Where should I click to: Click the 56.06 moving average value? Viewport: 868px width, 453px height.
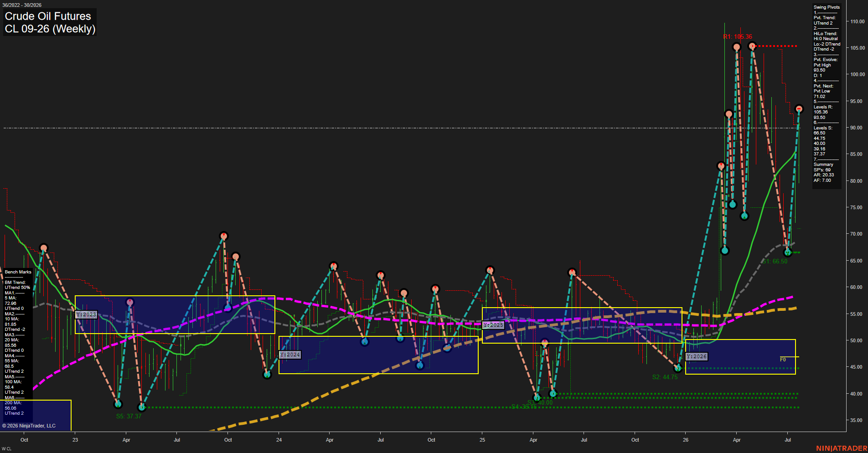[10, 408]
